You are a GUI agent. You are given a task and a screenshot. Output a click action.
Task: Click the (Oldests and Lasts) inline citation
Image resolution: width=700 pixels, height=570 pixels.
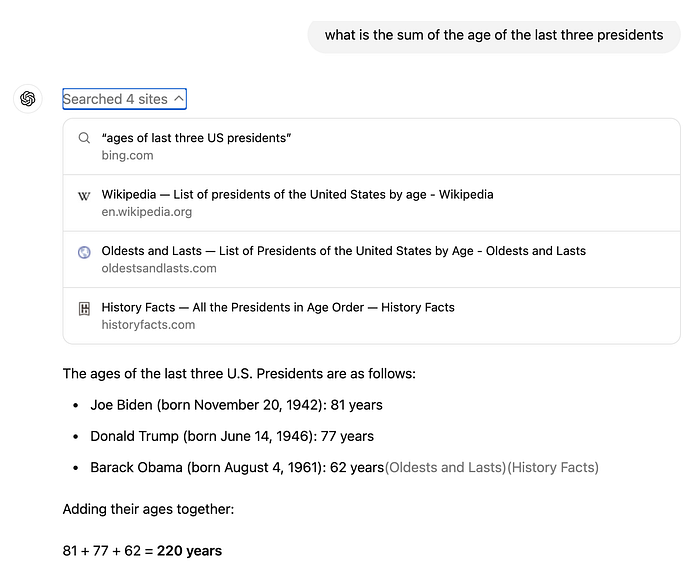click(x=445, y=467)
